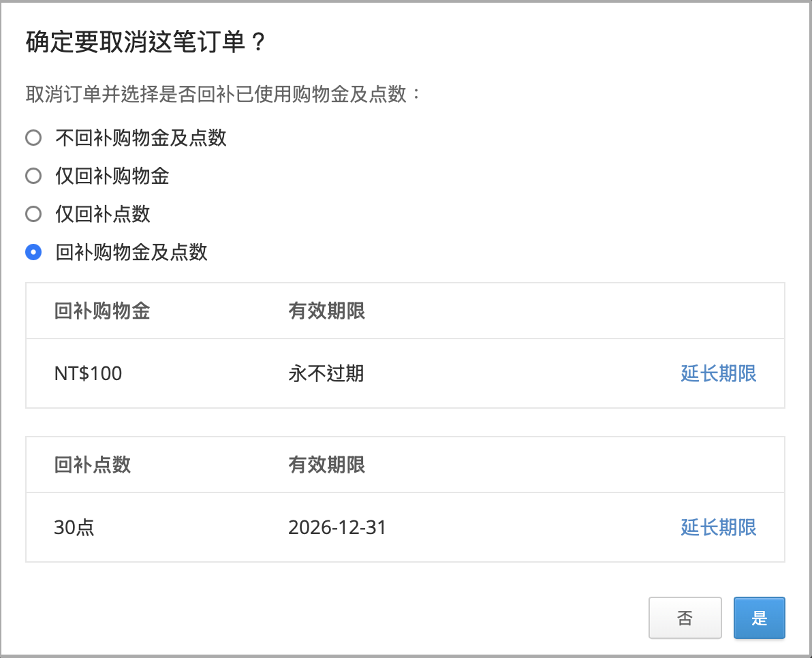Confirm cancellation with 是 button
The image size is (812, 658).
tap(759, 618)
